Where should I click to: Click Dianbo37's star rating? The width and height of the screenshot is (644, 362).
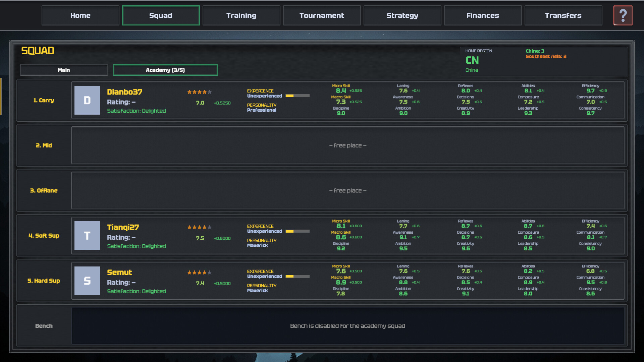pos(199,92)
